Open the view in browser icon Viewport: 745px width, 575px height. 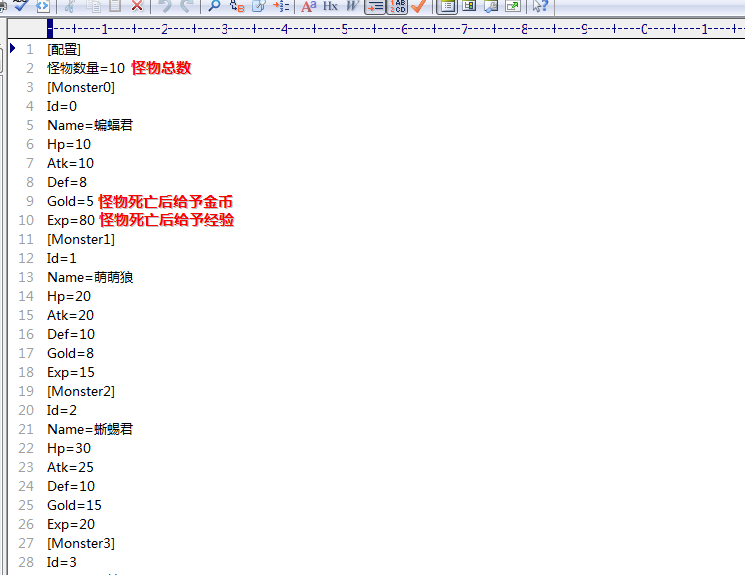click(x=43, y=6)
